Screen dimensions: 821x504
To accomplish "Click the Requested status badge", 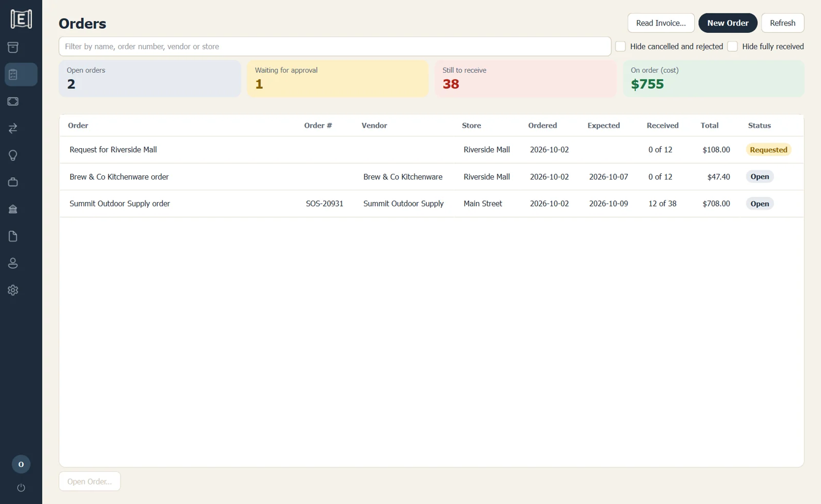I will [768, 150].
